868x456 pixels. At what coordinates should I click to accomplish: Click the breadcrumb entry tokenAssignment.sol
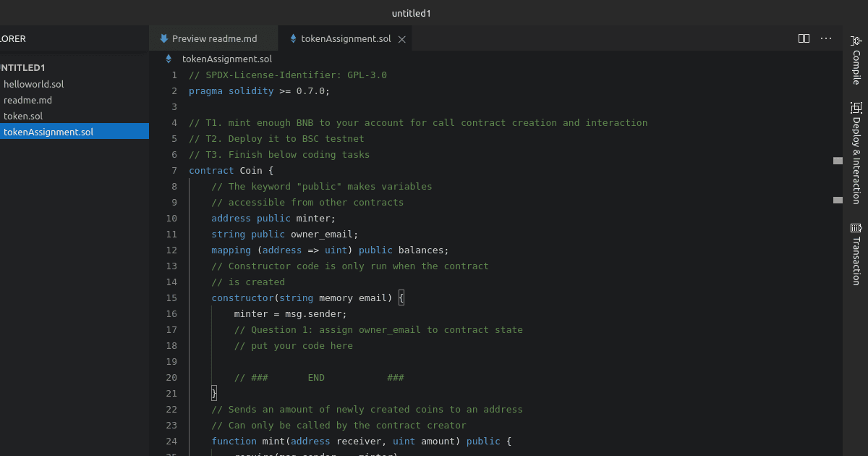click(x=227, y=59)
